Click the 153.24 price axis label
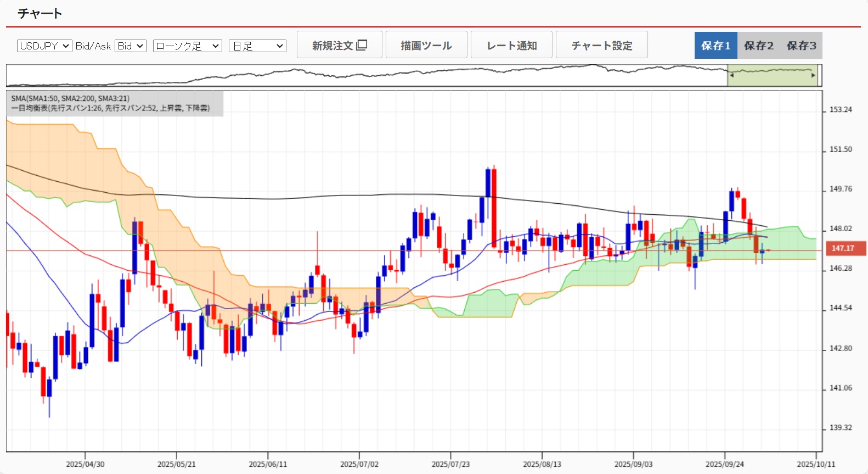Screen dimensions: 868x474 [840, 110]
